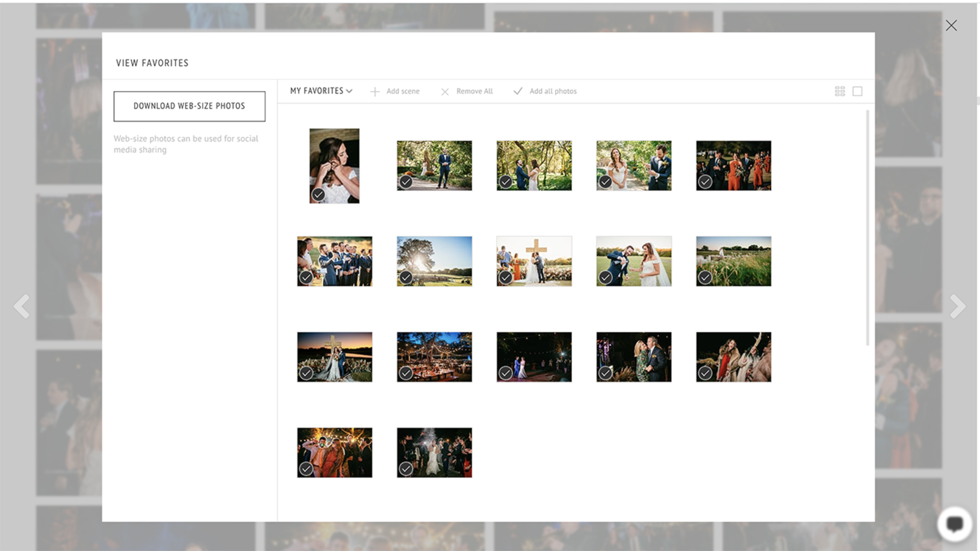Click the favorites list vertical scrollbar
980x551 pixels.
[x=867, y=227]
